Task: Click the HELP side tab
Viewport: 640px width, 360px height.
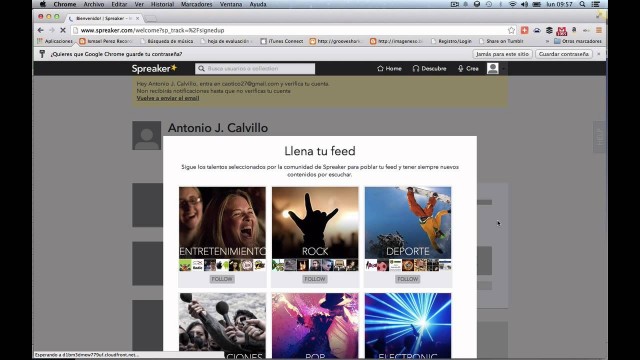Action: coord(599,137)
